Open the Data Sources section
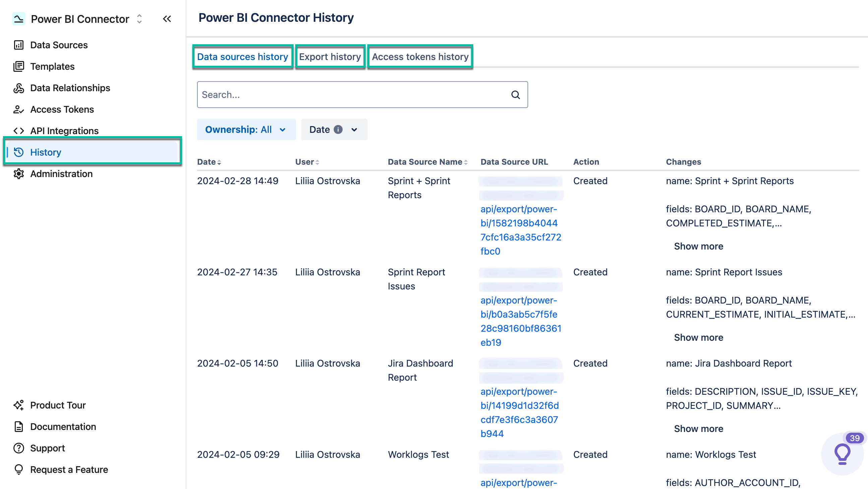 tap(19, 45)
